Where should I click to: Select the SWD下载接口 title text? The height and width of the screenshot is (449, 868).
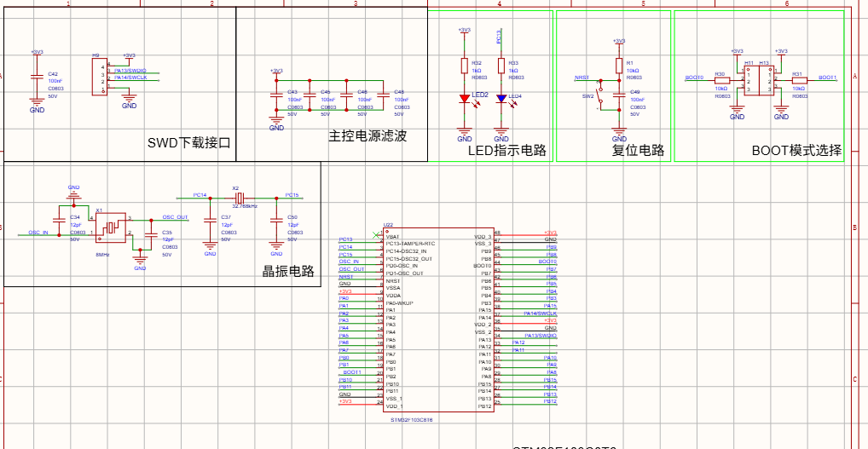pos(188,144)
